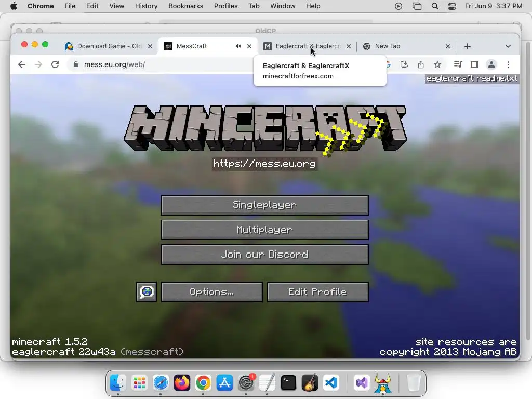Open the Apple menu
This screenshot has height=399, width=532.
pos(14,6)
